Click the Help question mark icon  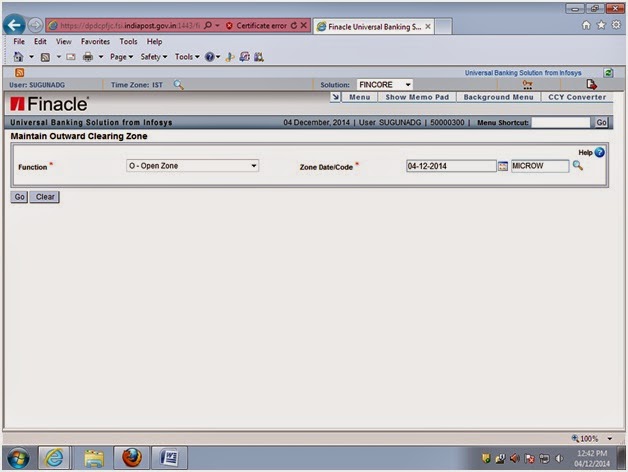[600, 152]
